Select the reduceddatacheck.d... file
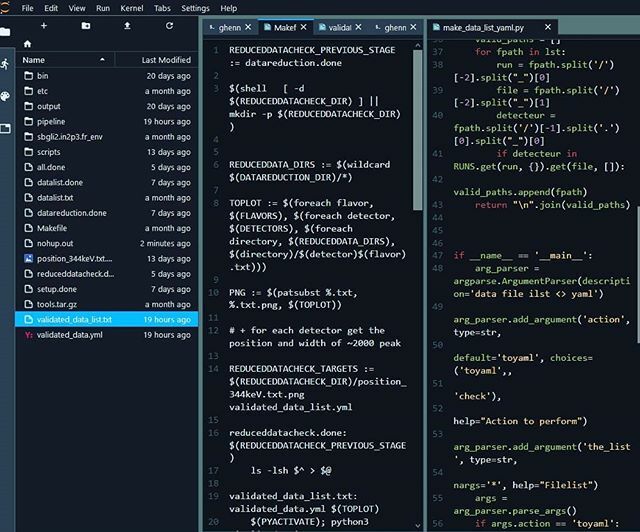Viewport: 640px width, 532px height. (107, 274)
